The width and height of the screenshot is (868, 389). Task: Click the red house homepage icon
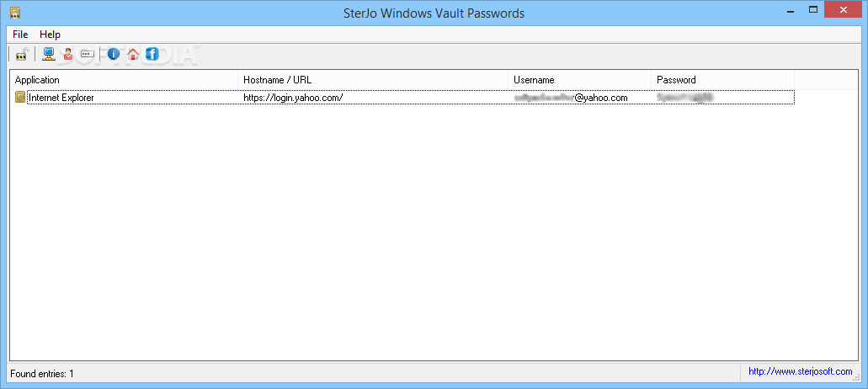point(133,54)
